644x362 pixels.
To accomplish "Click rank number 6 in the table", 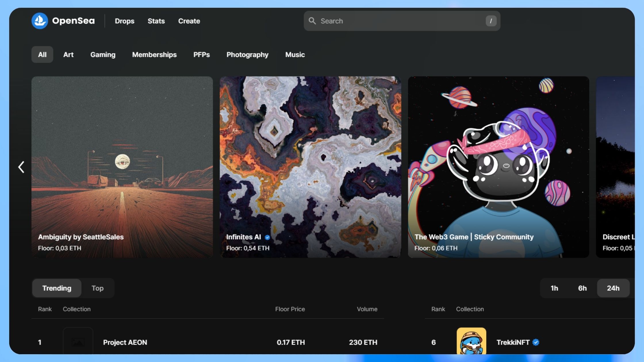I will click(x=434, y=342).
